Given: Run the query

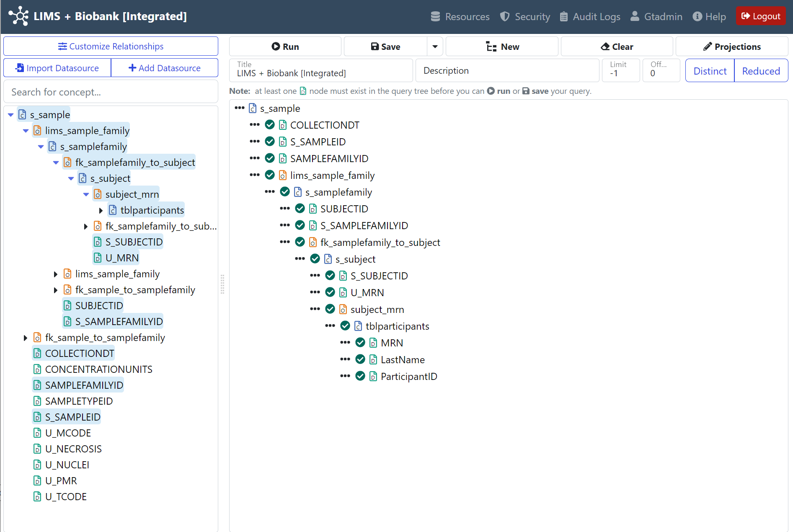Looking at the screenshot, I should tap(285, 46).
